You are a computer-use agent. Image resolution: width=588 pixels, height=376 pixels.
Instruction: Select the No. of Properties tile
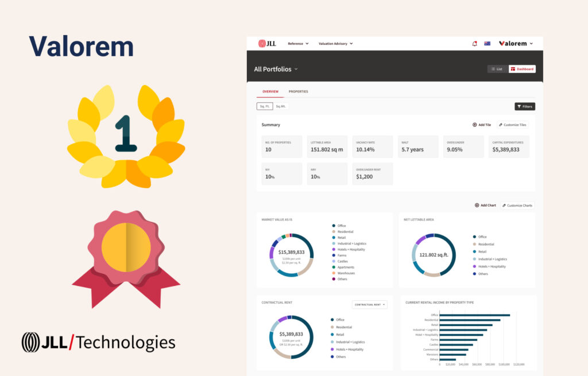click(281, 146)
